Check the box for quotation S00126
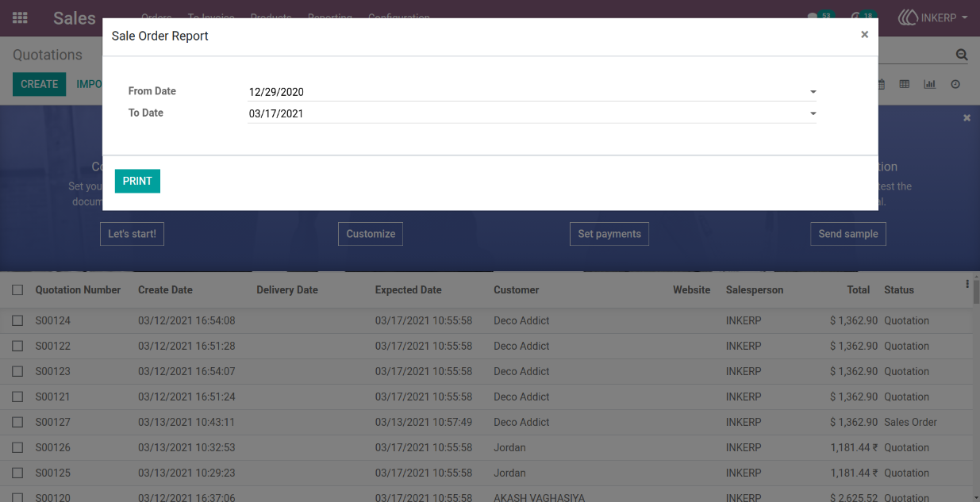This screenshot has height=502, width=980. click(17, 448)
